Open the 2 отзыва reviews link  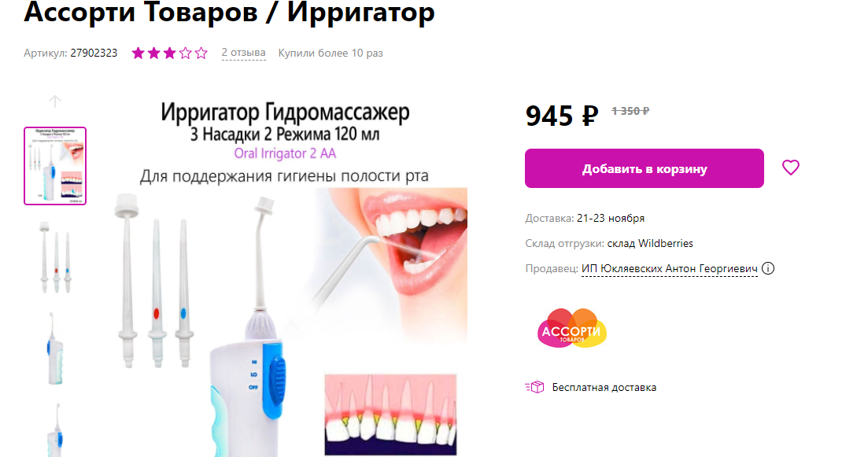[x=244, y=53]
